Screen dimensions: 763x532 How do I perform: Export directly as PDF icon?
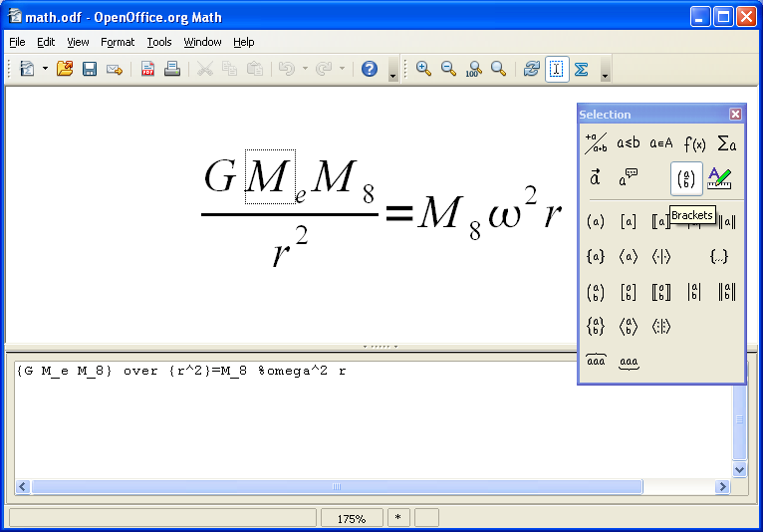pyautogui.click(x=147, y=69)
